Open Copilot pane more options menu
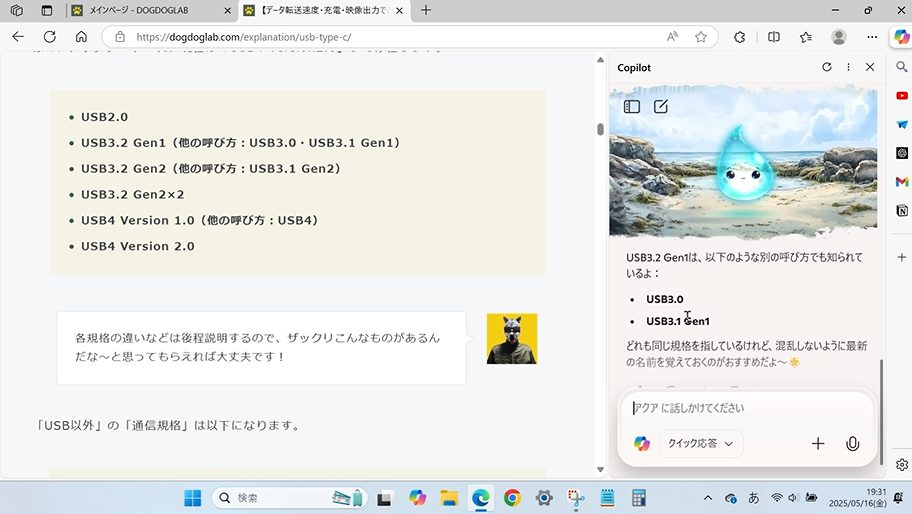Image resolution: width=912 pixels, height=514 pixels. point(848,67)
